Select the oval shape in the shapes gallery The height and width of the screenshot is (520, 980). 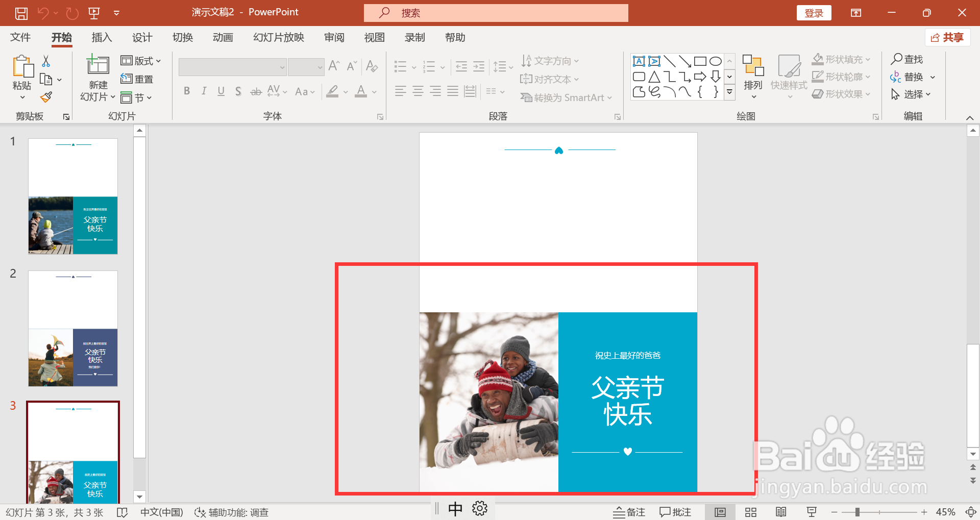click(716, 61)
